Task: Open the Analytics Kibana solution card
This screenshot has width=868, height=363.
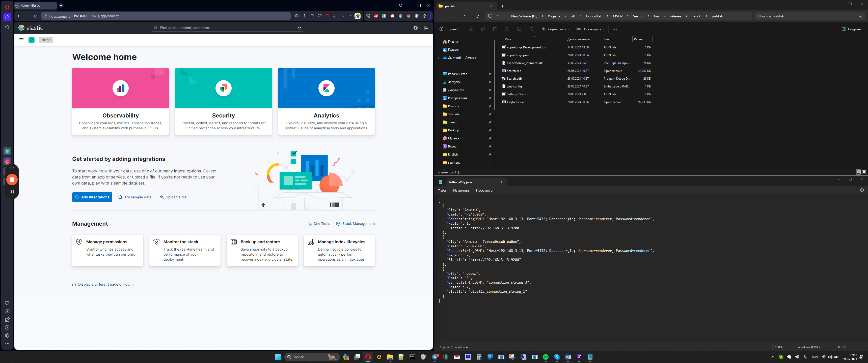Action: [x=326, y=101]
